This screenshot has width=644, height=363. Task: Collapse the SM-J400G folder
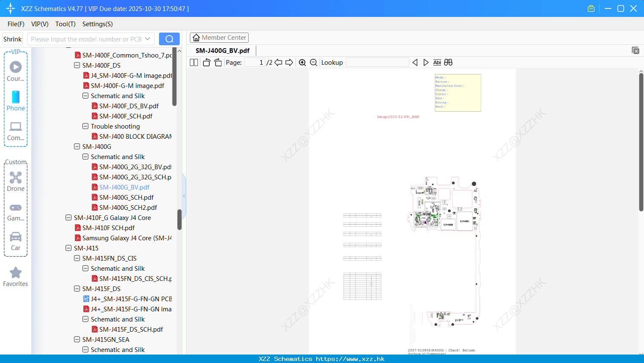(77, 146)
